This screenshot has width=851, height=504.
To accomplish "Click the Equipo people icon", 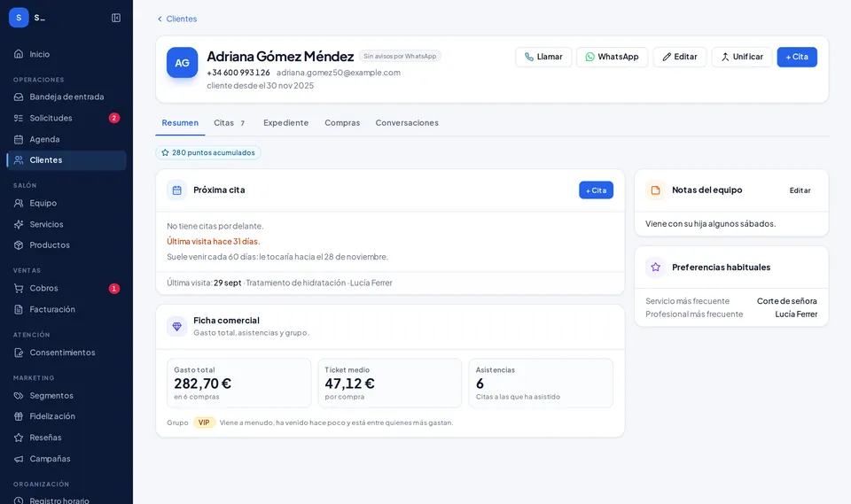I will (19, 203).
